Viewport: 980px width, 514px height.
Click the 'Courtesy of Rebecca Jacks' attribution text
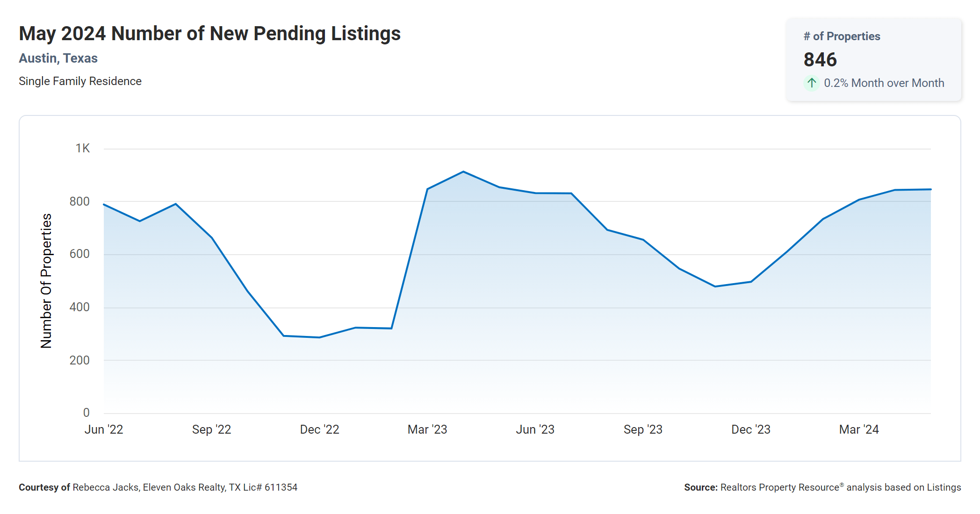158,487
